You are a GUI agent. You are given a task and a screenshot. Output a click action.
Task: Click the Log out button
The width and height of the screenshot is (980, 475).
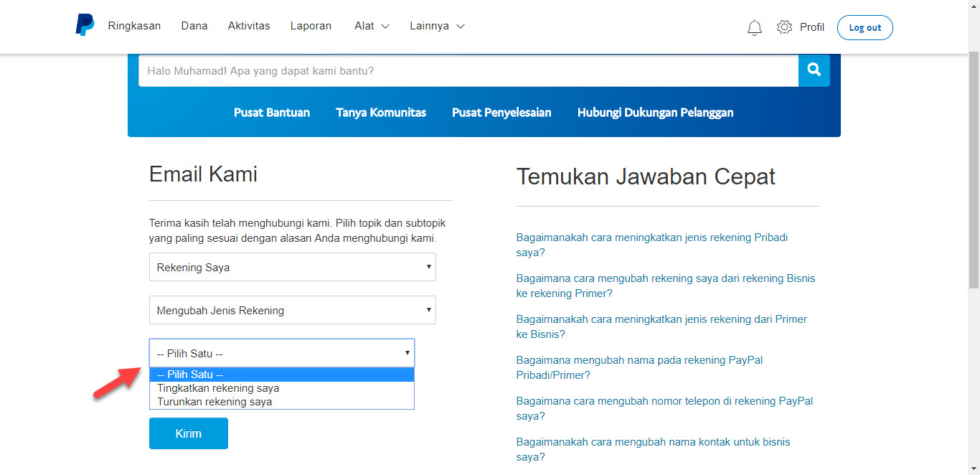pos(864,27)
